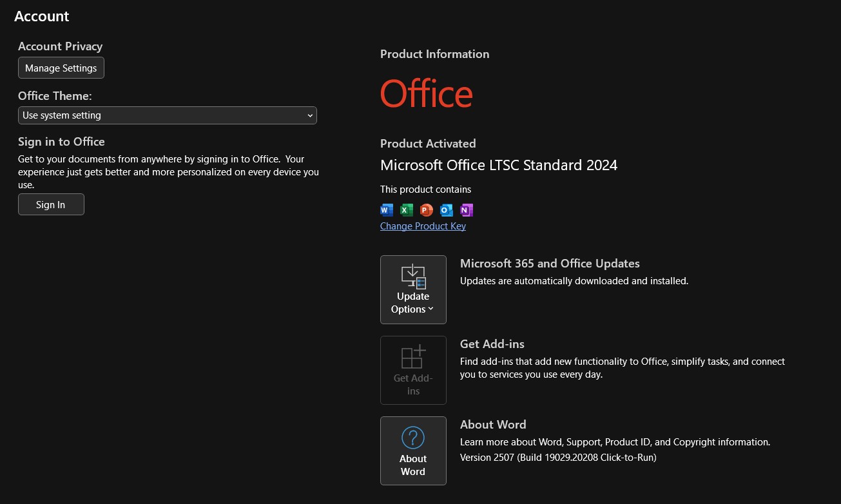Screen dimensions: 841x504
Task: Click the About Word heading text
Action: [493, 424]
